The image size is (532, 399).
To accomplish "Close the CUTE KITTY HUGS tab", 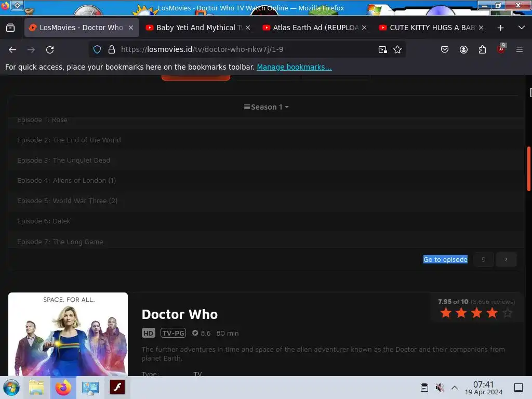I will point(481,28).
